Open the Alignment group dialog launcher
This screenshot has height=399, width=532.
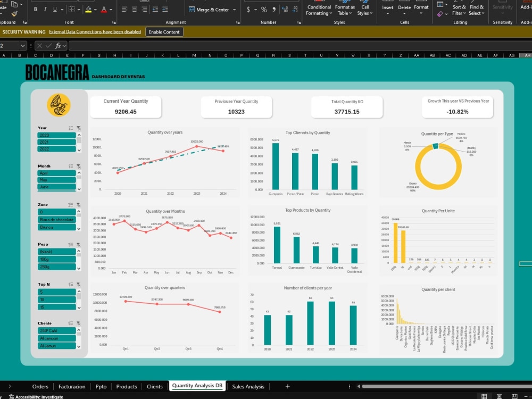click(238, 22)
